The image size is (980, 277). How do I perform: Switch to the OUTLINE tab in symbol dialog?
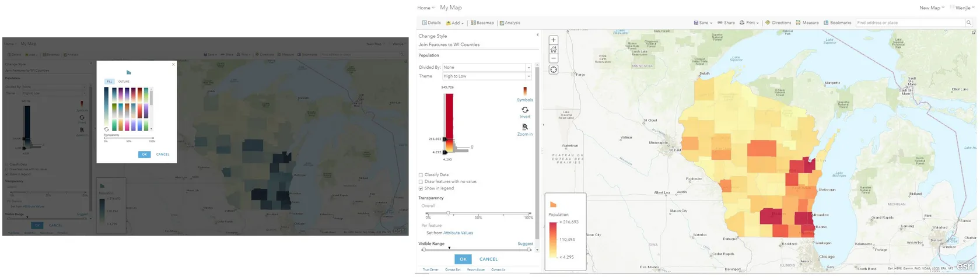pyautogui.click(x=124, y=82)
